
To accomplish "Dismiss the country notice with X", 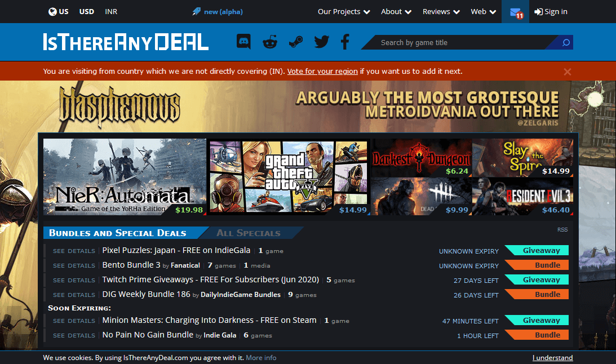I will click(568, 72).
